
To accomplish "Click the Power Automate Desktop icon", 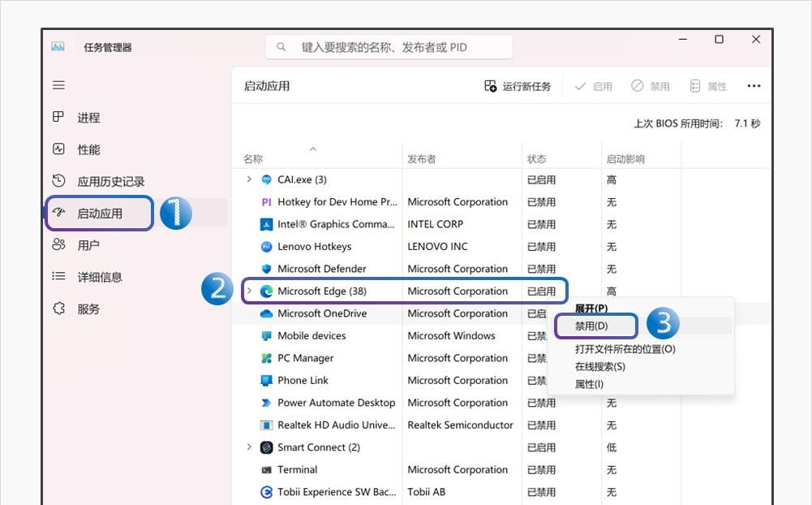I will [x=266, y=403].
